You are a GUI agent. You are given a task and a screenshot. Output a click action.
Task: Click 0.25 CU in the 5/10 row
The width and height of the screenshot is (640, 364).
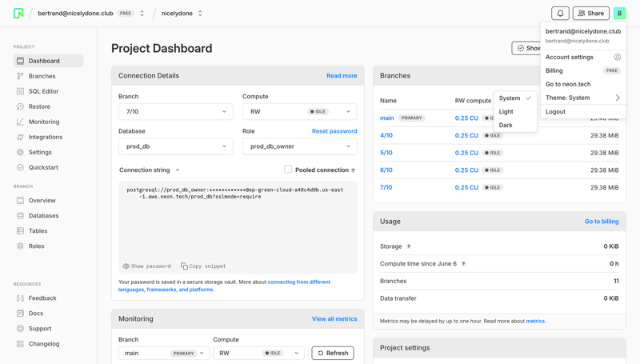point(466,153)
